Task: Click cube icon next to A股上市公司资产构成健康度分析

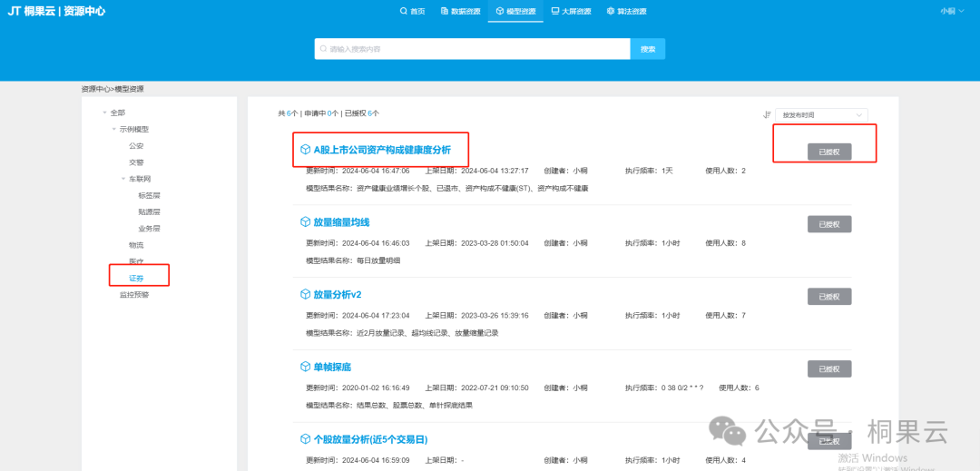Action: (305, 149)
